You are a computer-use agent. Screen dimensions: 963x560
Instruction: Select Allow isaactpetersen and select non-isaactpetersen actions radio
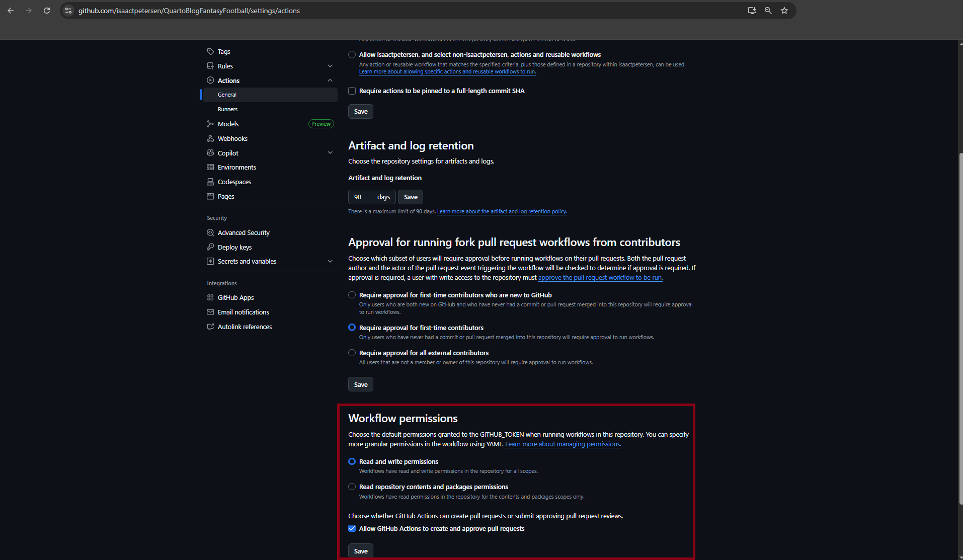(x=352, y=54)
